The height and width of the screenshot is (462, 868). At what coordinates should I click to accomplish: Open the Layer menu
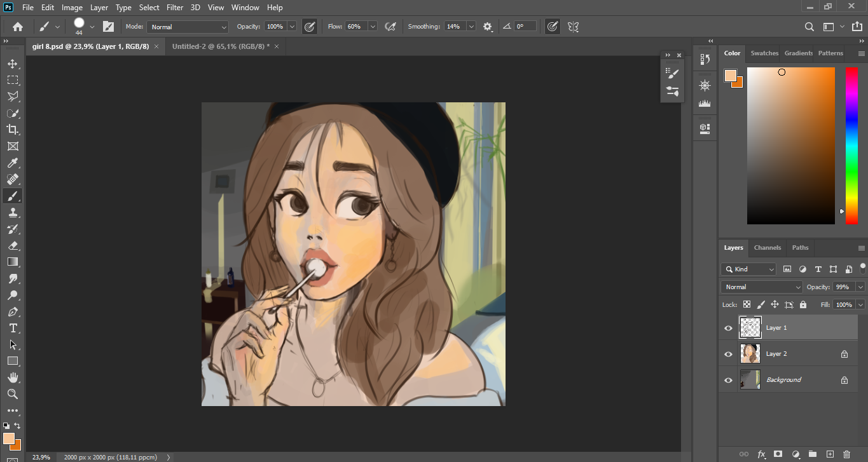coord(99,8)
